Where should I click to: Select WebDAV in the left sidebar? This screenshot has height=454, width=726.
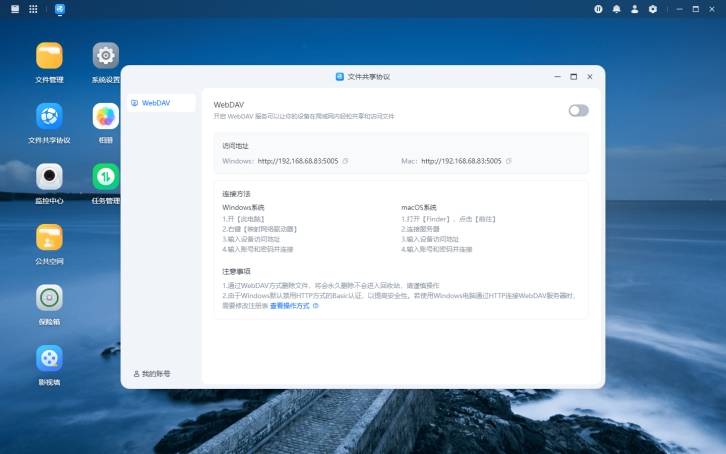click(160, 103)
